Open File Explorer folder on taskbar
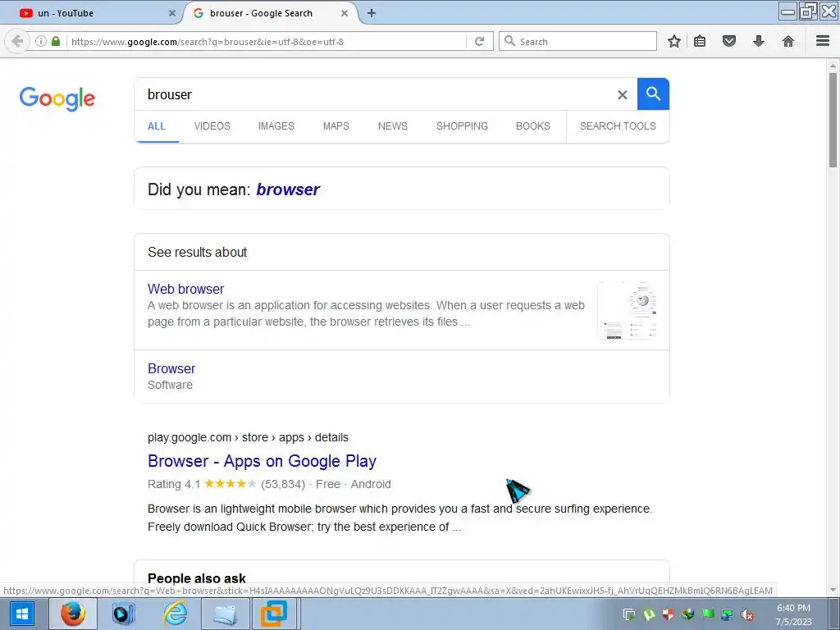The height and width of the screenshot is (630, 840). 226,614
